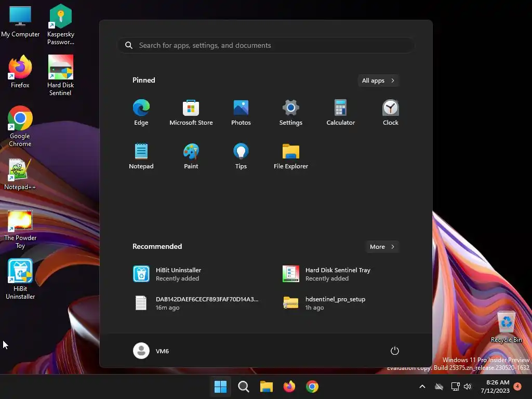
Task: Select Kaspersky Password Manager desktop shortcut
Action: tap(61, 24)
